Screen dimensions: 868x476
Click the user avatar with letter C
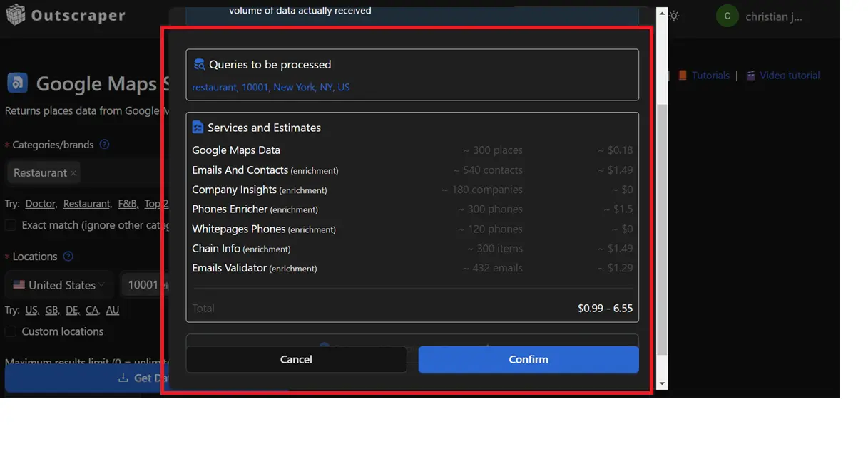727,16
